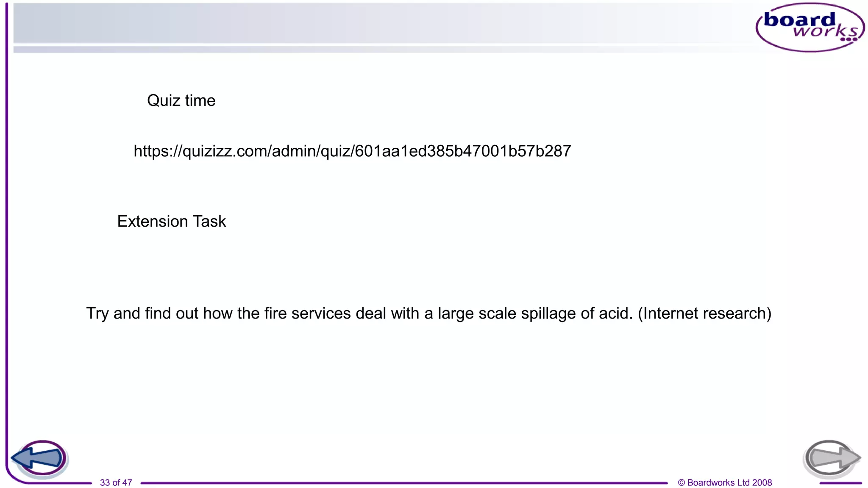Go back with the blue left arrow
The height and width of the screenshot is (488, 868).
point(39,458)
